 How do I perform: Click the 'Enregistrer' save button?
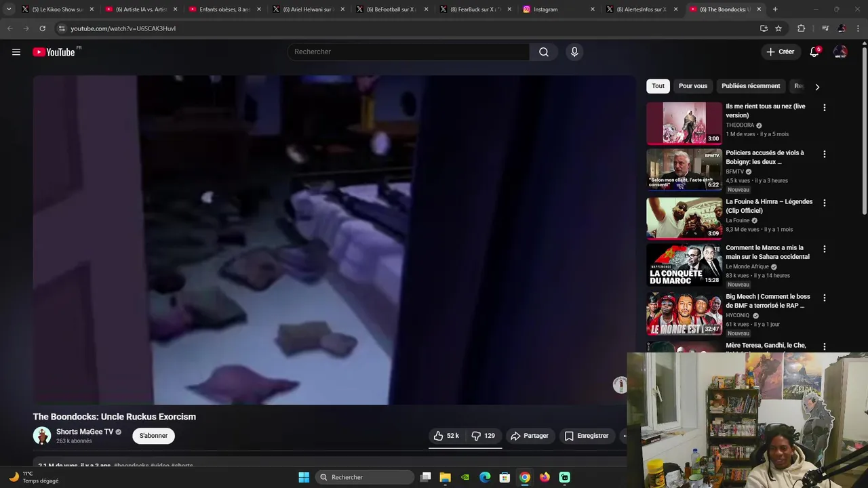587,436
